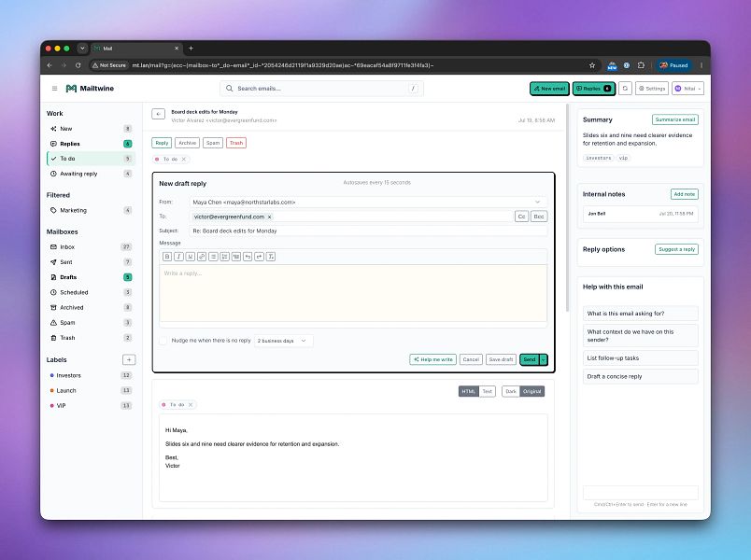The width and height of the screenshot is (751, 560).
Task: Open the hamburger sidebar menu
Action: click(x=54, y=88)
